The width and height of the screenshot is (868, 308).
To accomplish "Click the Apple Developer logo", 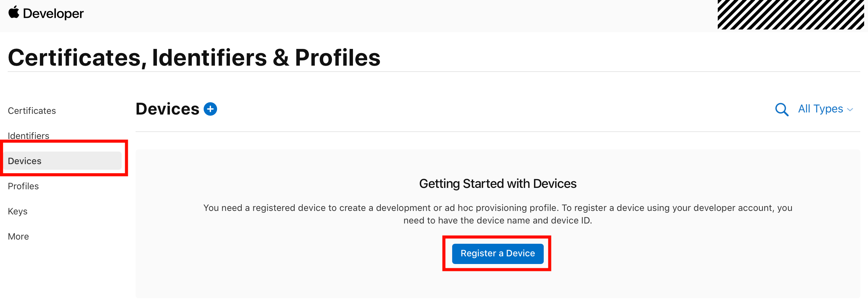I will point(46,13).
